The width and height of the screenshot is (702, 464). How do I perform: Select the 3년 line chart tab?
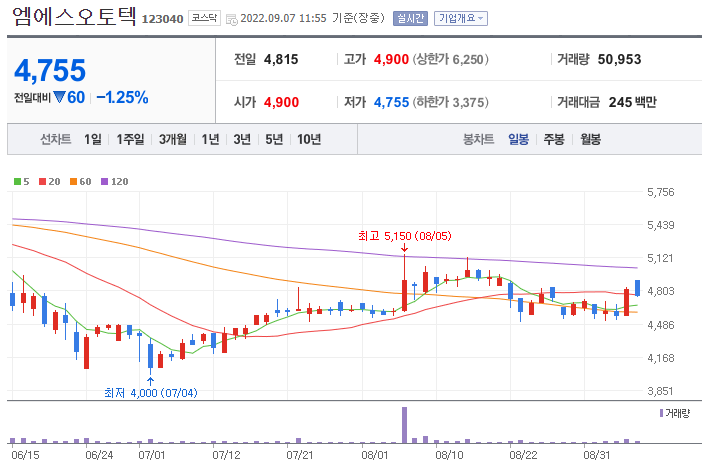(242, 139)
